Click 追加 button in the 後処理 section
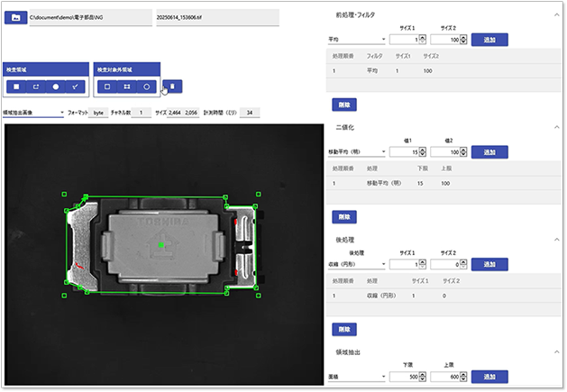 (489, 264)
